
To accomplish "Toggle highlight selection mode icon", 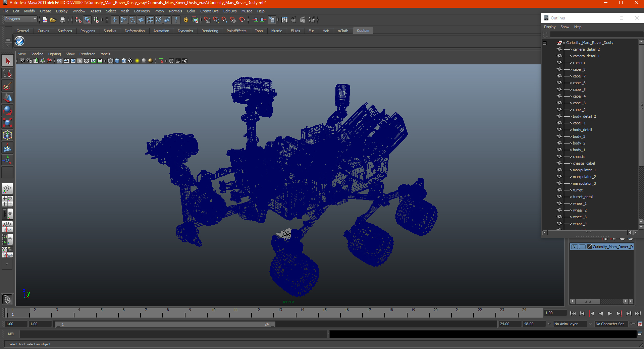I will click(195, 20).
